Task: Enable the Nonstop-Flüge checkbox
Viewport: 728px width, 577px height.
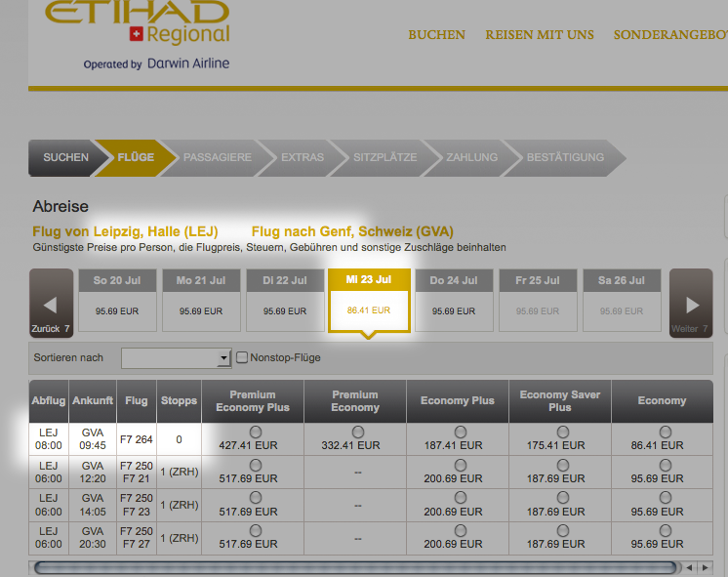Action: [242, 357]
